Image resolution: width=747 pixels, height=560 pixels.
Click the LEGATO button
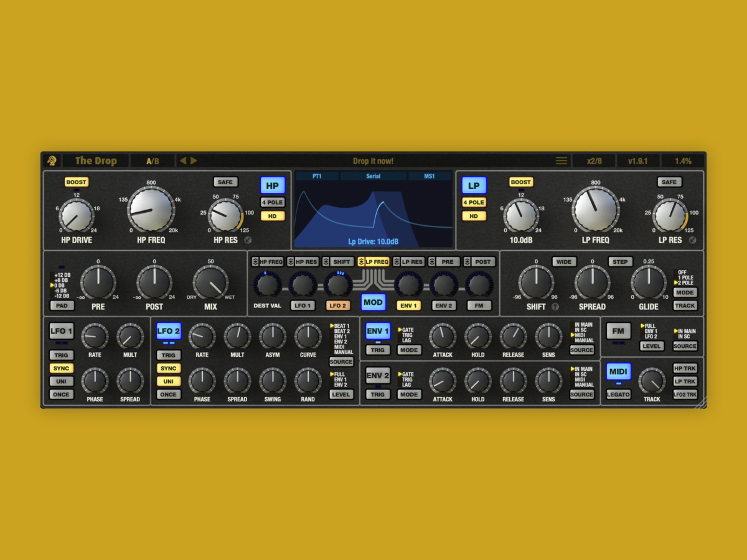coord(618,394)
